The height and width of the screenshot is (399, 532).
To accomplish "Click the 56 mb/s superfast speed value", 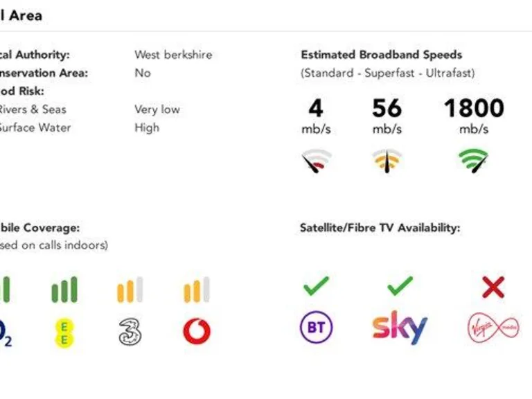I will click(x=387, y=109).
